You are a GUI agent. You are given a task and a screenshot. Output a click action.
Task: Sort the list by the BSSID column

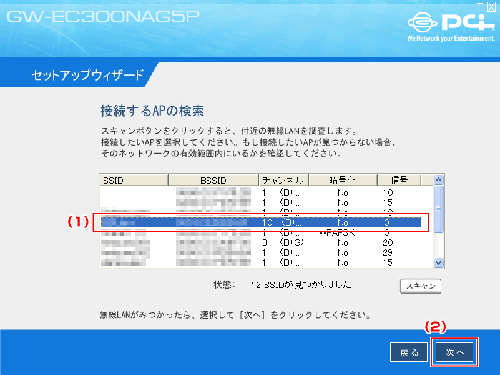[x=213, y=180]
